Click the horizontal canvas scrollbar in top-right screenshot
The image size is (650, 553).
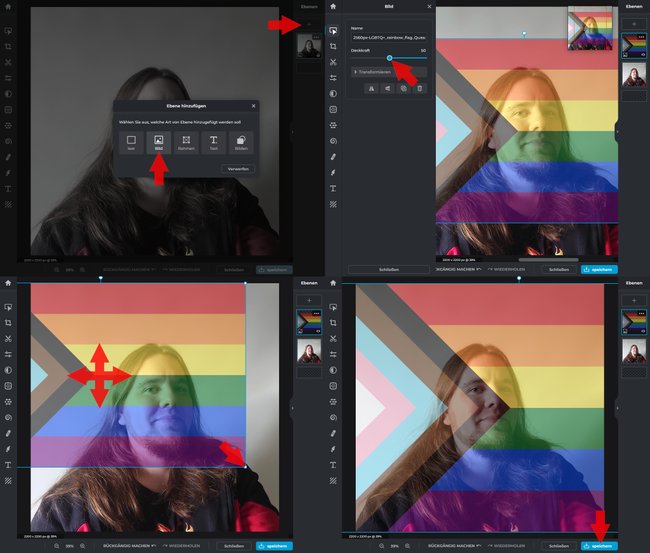click(548, 260)
